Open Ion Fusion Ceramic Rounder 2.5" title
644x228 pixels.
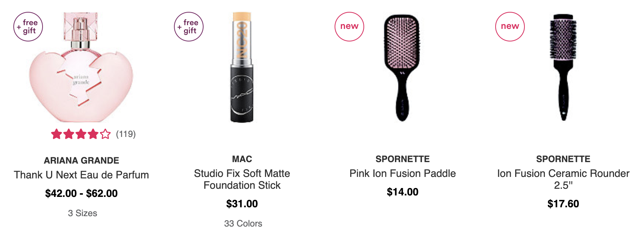click(x=563, y=179)
